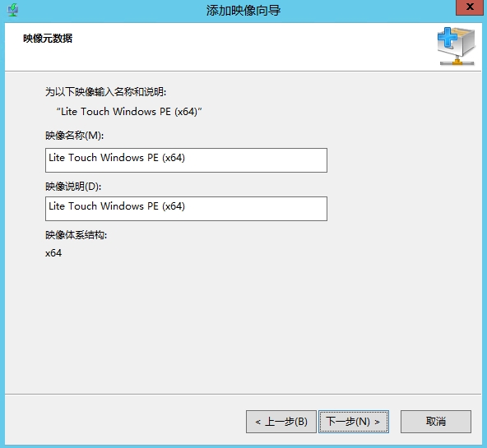
Task: Cancel the wizard with 取消
Action: tap(436, 422)
